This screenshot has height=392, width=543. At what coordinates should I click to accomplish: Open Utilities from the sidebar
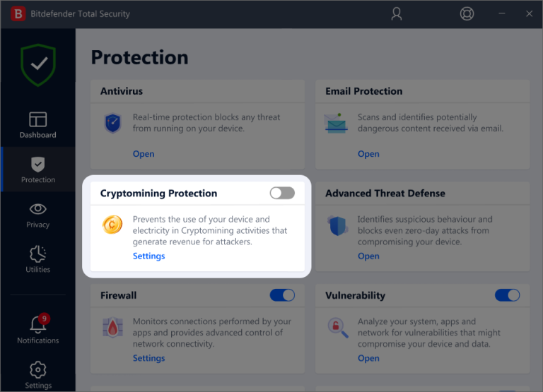(x=37, y=259)
